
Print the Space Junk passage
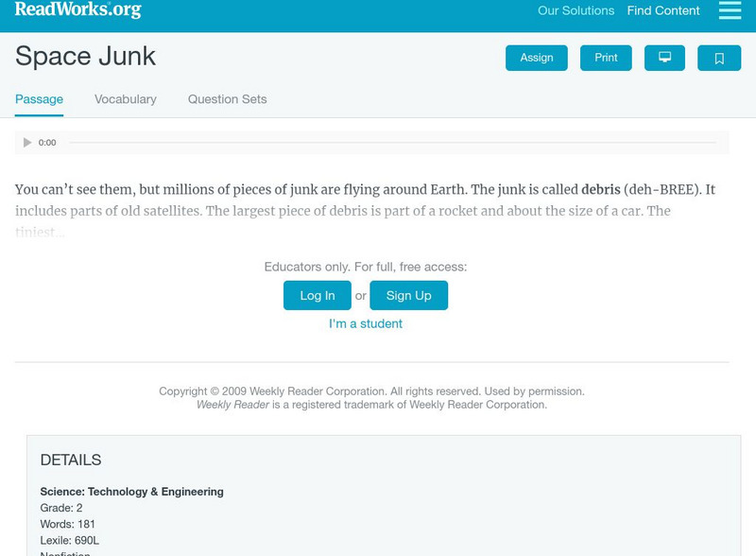click(606, 57)
